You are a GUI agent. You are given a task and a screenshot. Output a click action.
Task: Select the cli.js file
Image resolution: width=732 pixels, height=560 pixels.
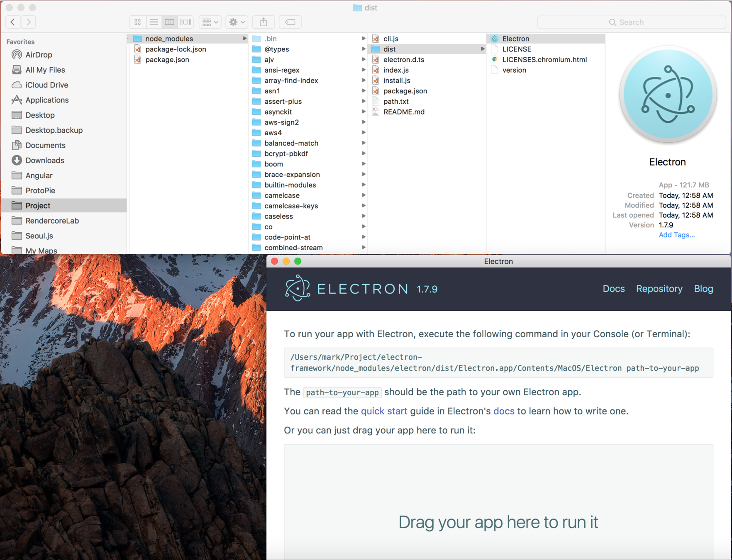click(427, 39)
